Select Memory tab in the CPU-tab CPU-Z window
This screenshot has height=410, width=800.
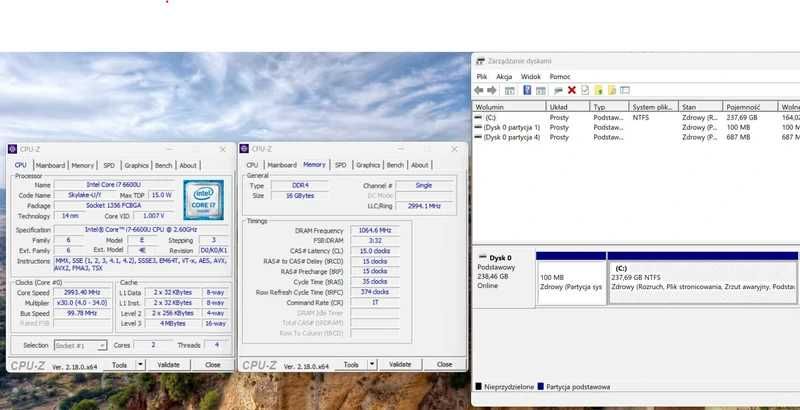(x=82, y=165)
